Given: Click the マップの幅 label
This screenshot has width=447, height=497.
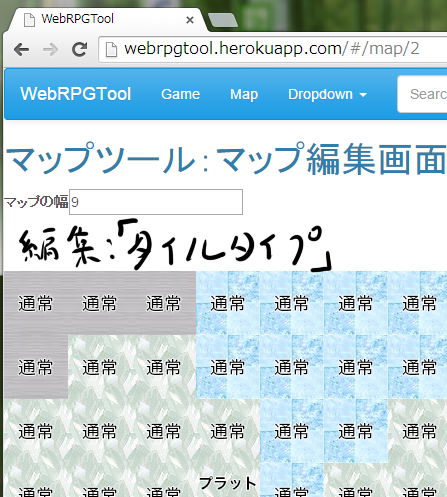Looking at the screenshot, I should pyautogui.click(x=36, y=202).
